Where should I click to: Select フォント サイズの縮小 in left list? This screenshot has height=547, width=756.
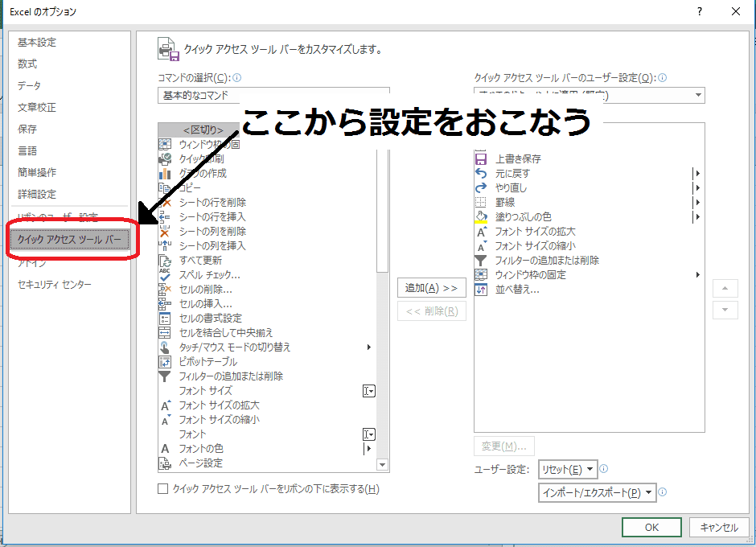(x=219, y=420)
